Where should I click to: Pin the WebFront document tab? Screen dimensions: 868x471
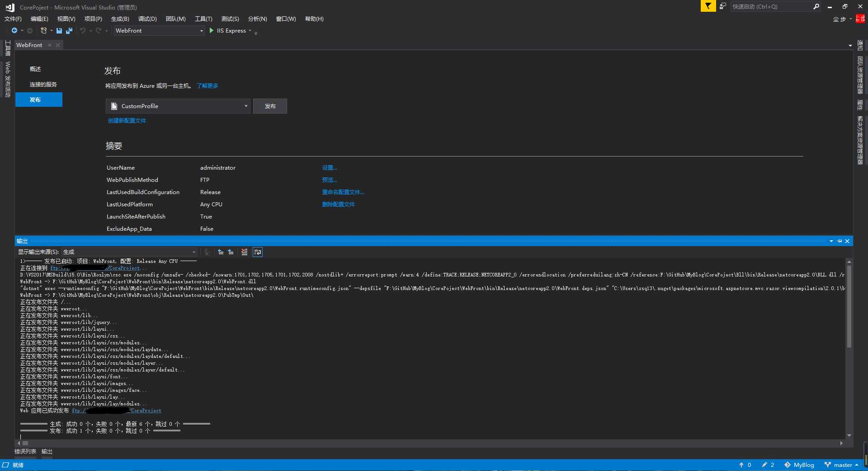click(50, 45)
